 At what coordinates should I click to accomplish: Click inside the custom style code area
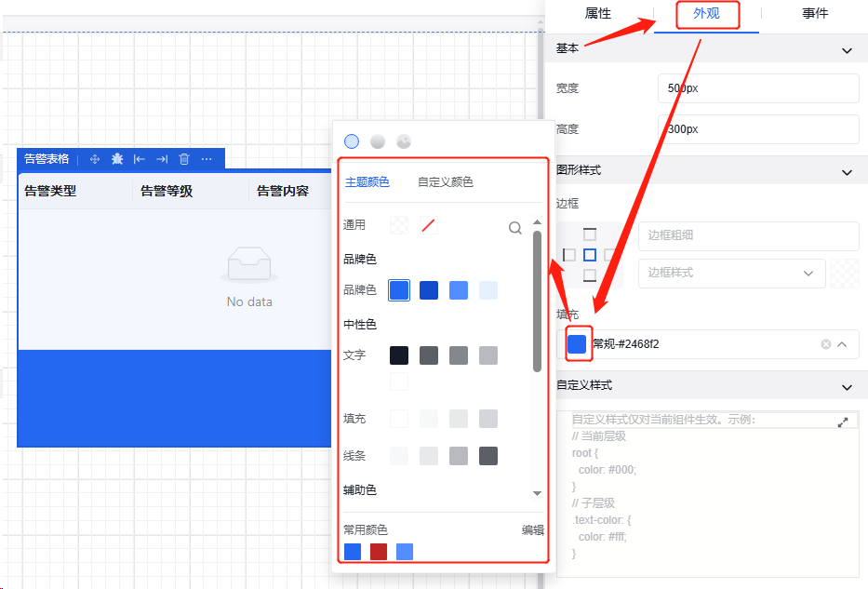point(707,494)
